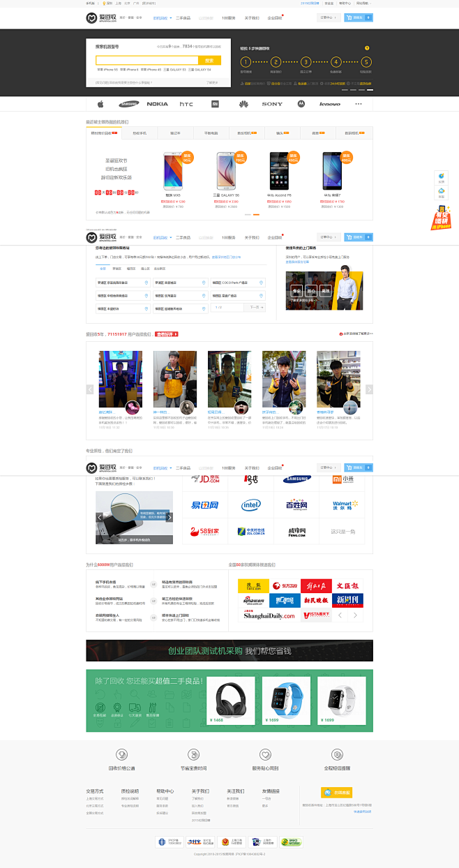Click the 58到家 partner logo

click(x=205, y=531)
